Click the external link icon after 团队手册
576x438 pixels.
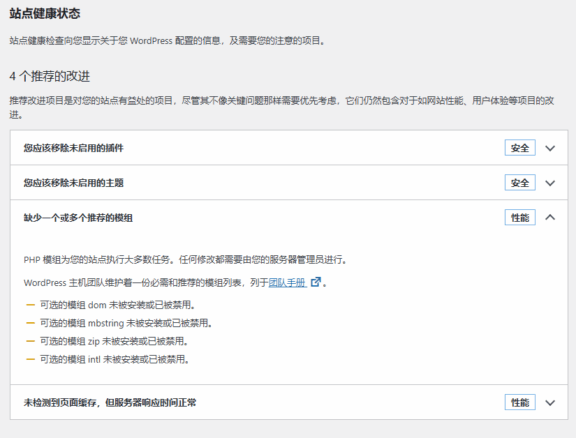(x=316, y=282)
